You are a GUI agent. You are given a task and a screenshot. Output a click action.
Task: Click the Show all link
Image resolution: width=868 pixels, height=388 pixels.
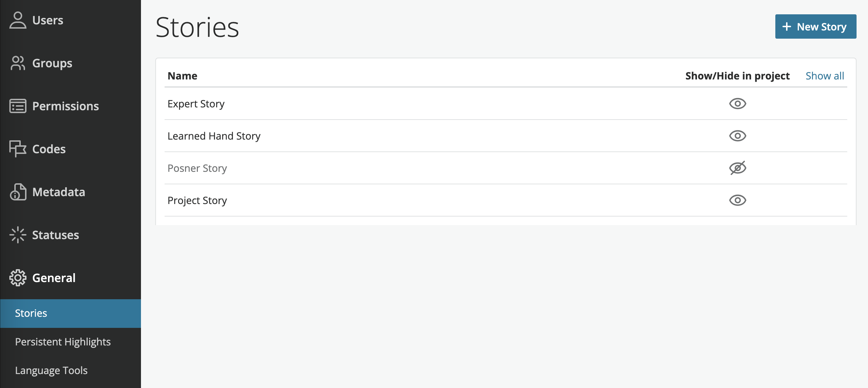pyautogui.click(x=825, y=76)
